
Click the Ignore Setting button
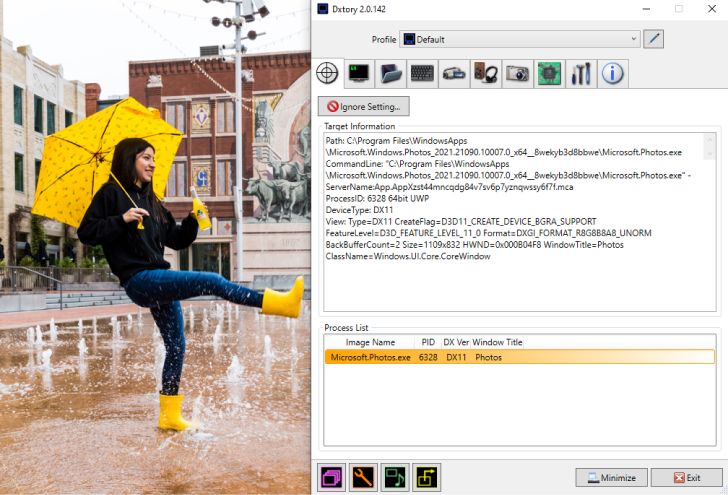(x=364, y=106)
